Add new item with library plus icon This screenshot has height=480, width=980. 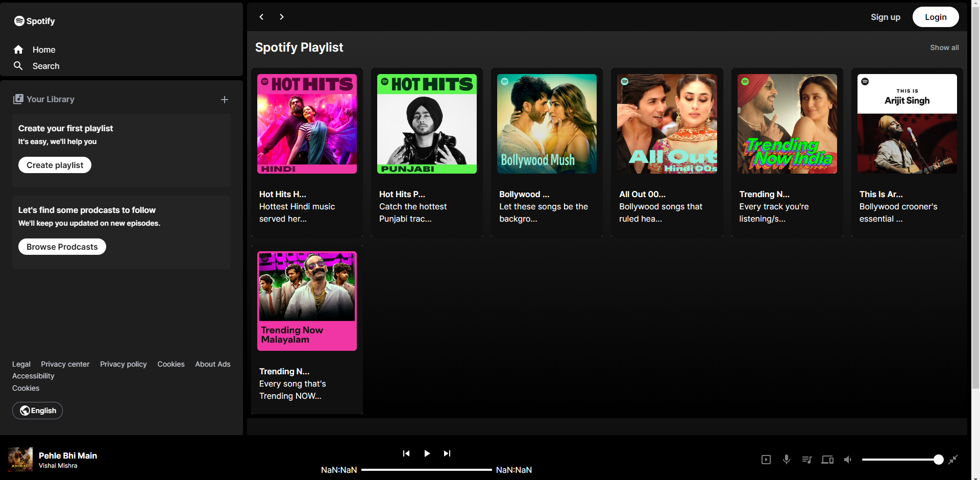point(225,100)
